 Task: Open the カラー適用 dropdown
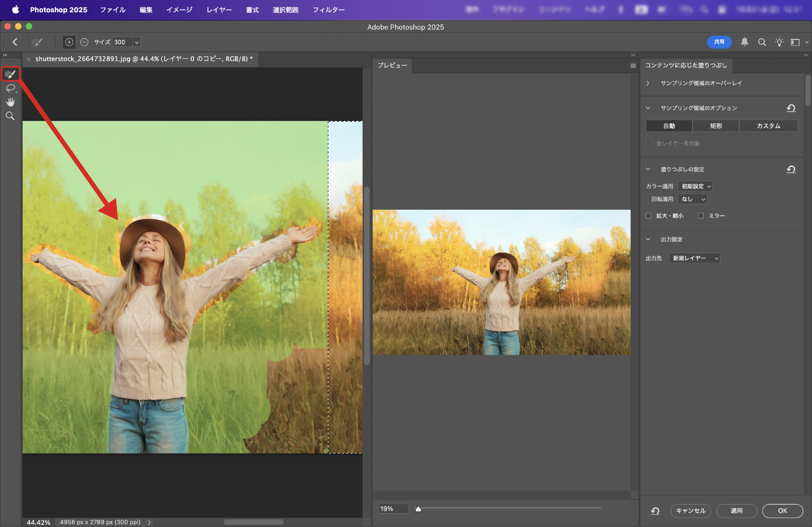click(695, 186)
